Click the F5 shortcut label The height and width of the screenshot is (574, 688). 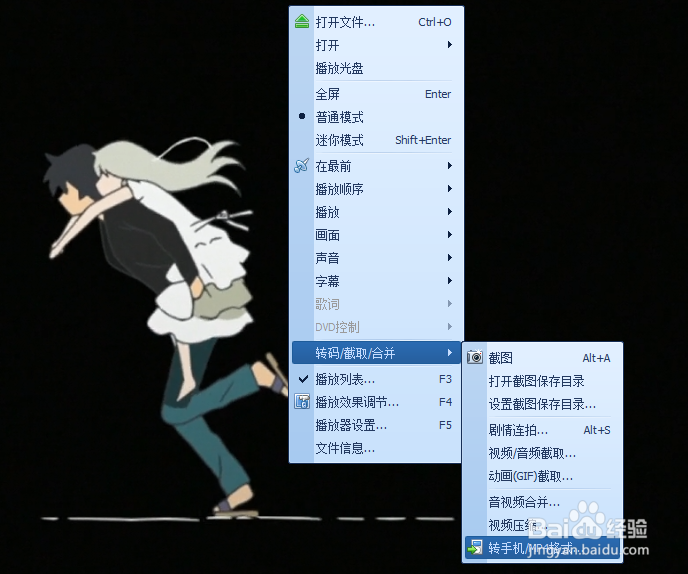click(x=445, y=425)
